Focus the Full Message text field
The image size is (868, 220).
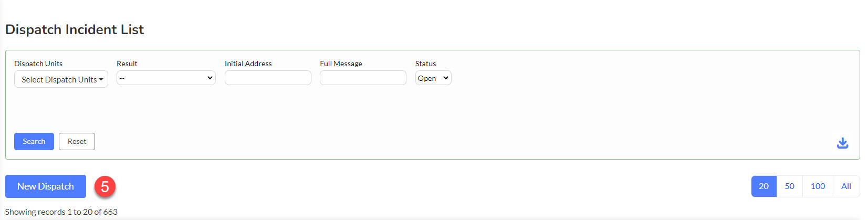click(x=363, y=78)
